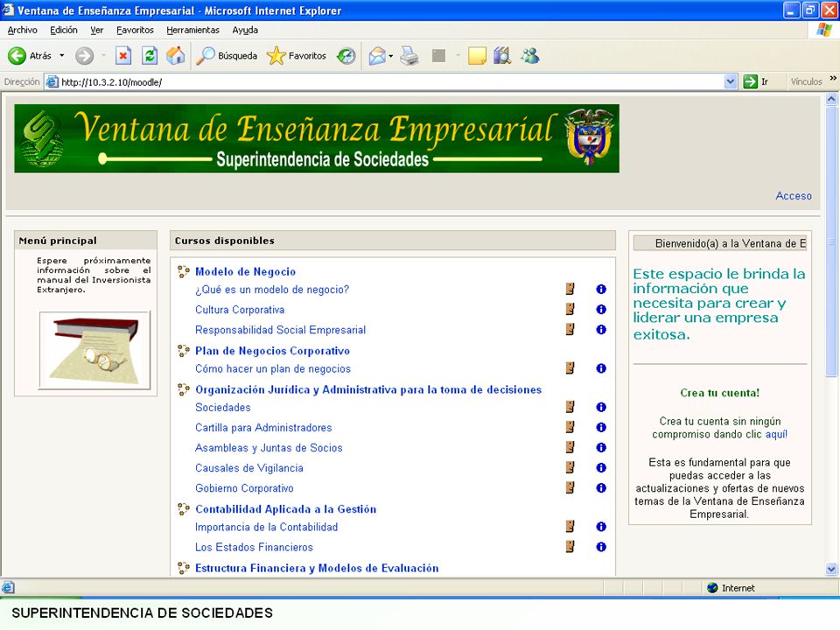Open the Favoritos star toolbar button

[x=297, y=55]
